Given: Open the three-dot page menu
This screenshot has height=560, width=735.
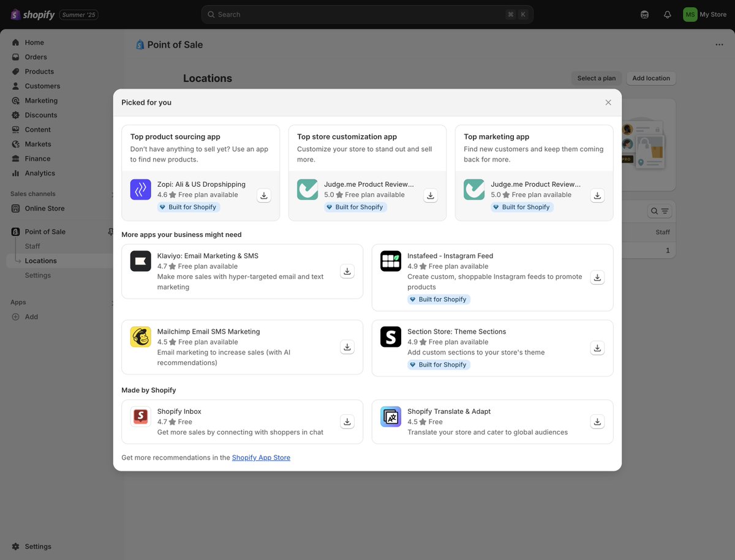Looking at the screenshot, I should pos(719,45).
